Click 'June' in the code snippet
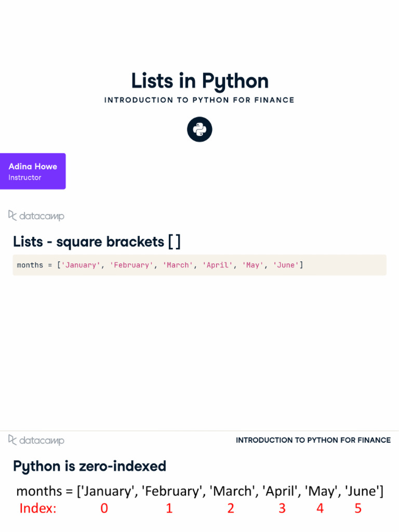399x532 pixels. point(286,265)
